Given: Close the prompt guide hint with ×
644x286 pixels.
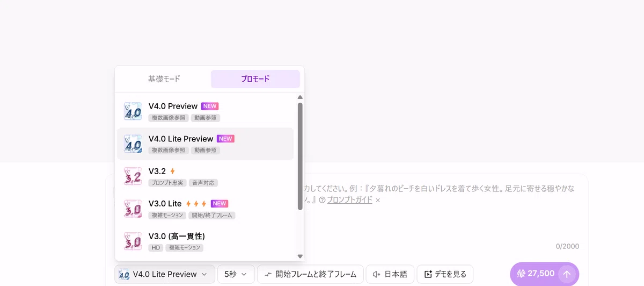Looking at the screenshot, I should tap(378, 200).
